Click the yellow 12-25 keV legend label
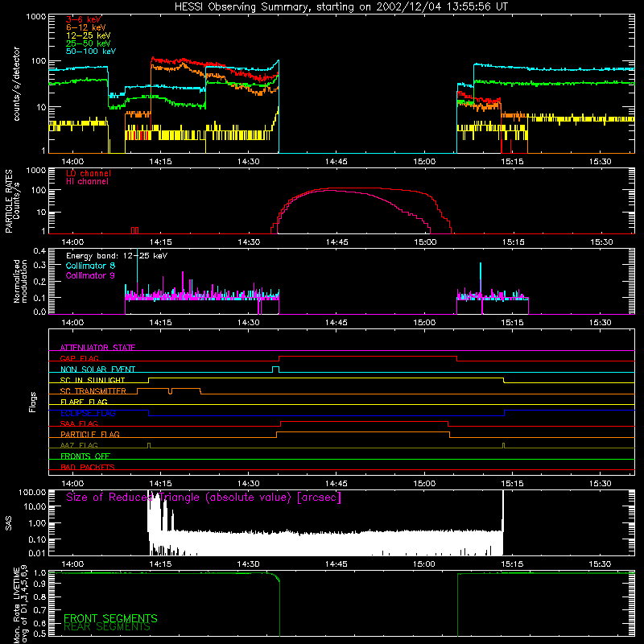The image size is (644, 644). [89, 35]
